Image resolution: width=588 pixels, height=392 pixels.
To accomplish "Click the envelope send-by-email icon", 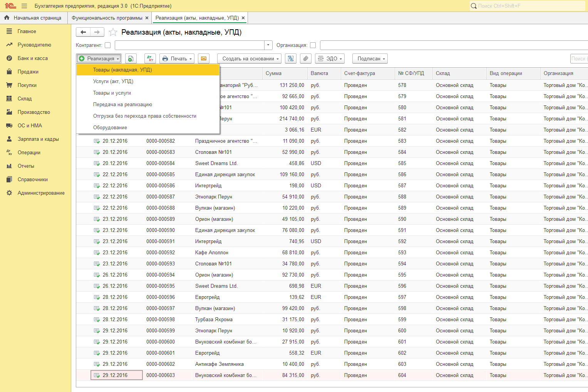I will pos(204,59).
